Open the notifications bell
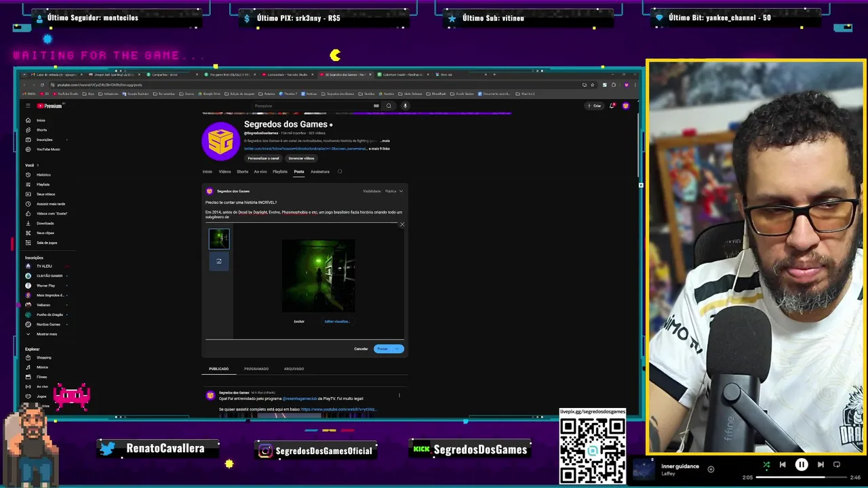The width and height of the screenshot is (868, 488). tap(612, 106)
